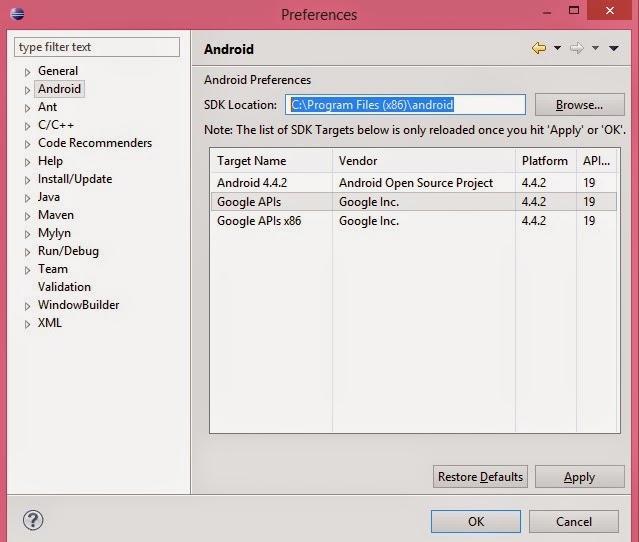Image resolution: width=639 pixels, height=542 pixels.
Task: Expand the XML tree node
Action: tap(27, 324)
